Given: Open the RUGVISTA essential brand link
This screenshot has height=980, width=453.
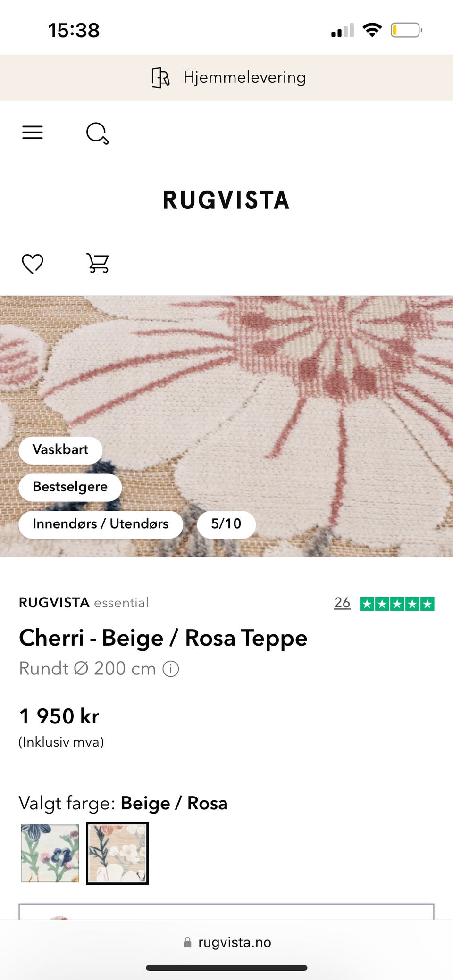Looking at the screenshot, I should [84, 603].
